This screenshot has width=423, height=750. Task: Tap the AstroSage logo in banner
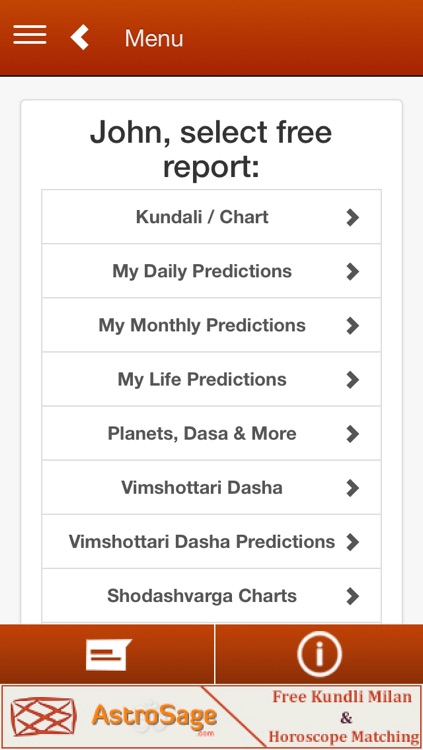[x=154, y=717]
